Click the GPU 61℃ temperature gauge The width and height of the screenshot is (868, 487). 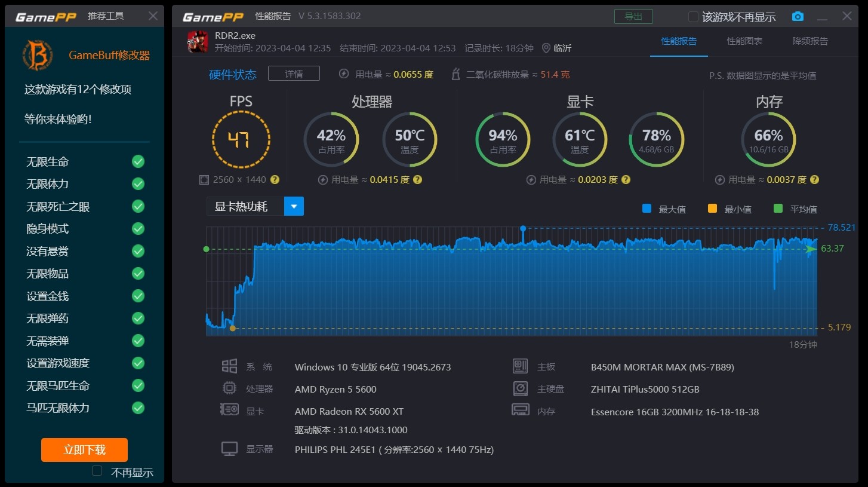(580, 140)
